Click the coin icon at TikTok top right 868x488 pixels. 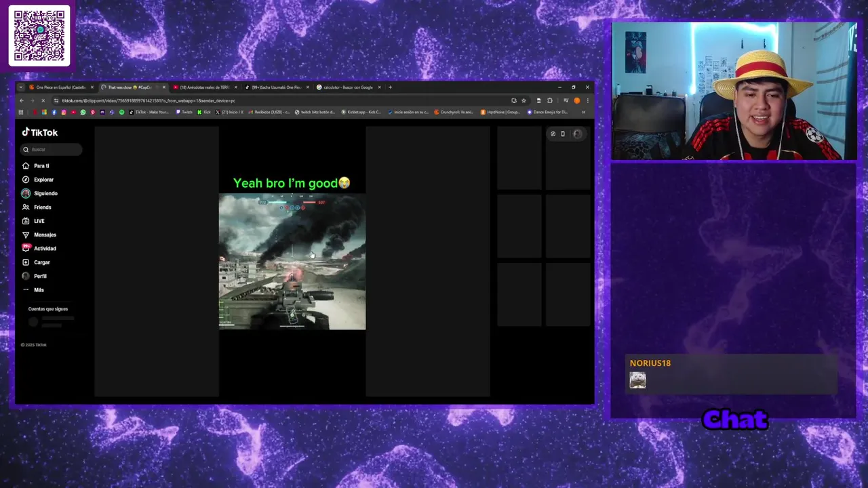point(553,134)
